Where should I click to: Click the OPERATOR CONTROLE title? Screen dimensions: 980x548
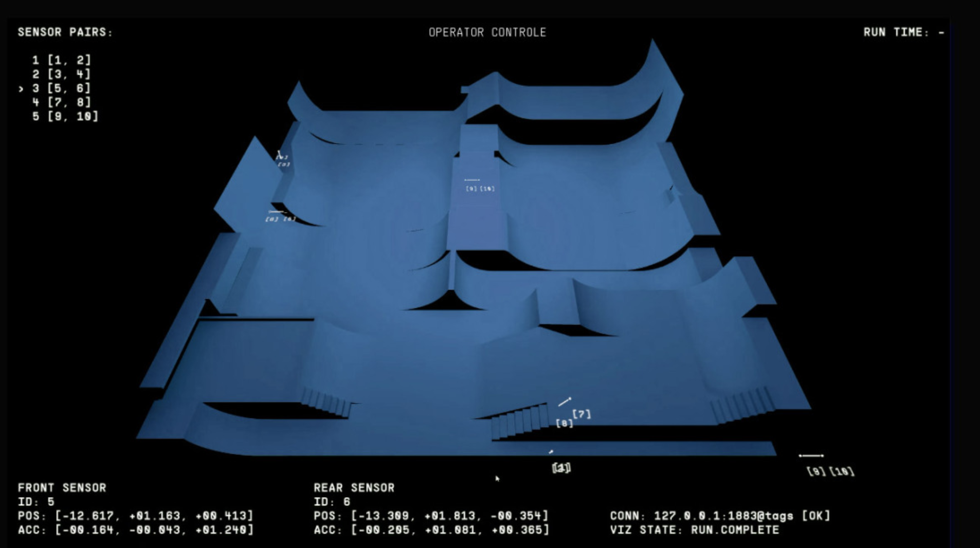pos(487,32)
